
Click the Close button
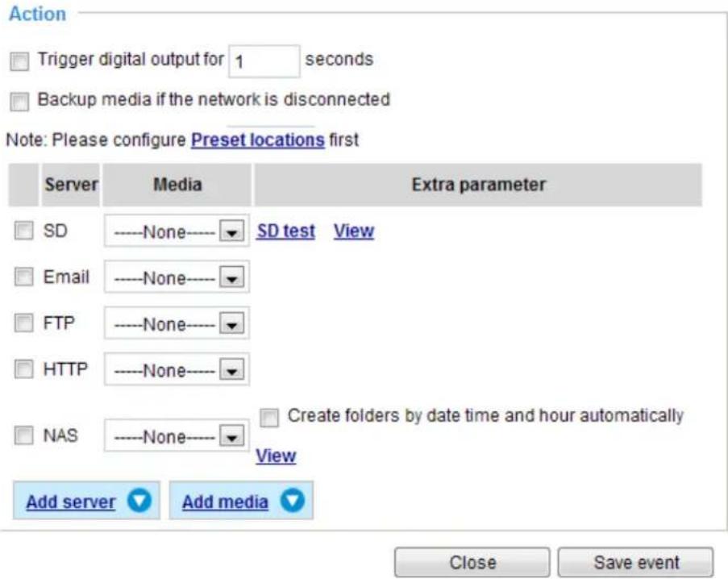[472, 562]
